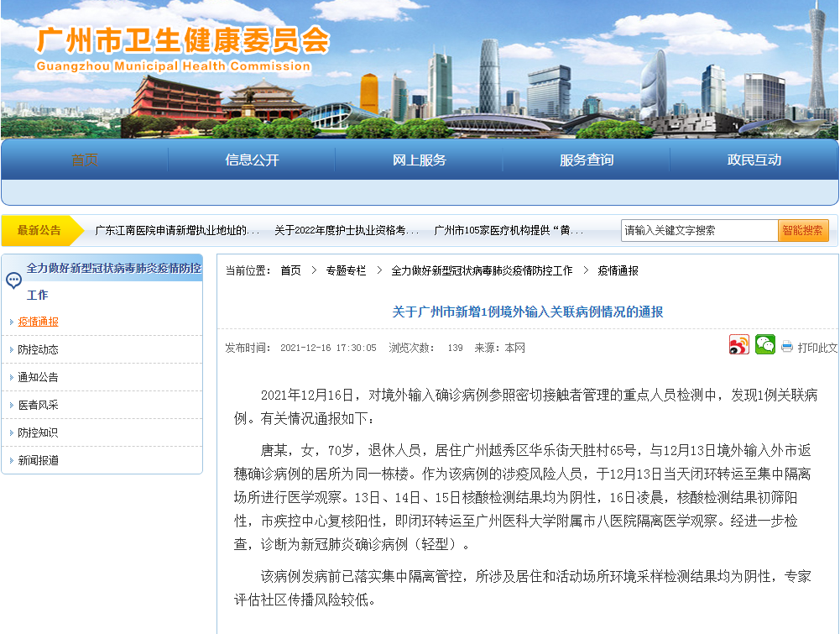The height and width of the screenshot is (634, 840).
Task: Click breadcrumb link 专题专栏
Action: 346,270
